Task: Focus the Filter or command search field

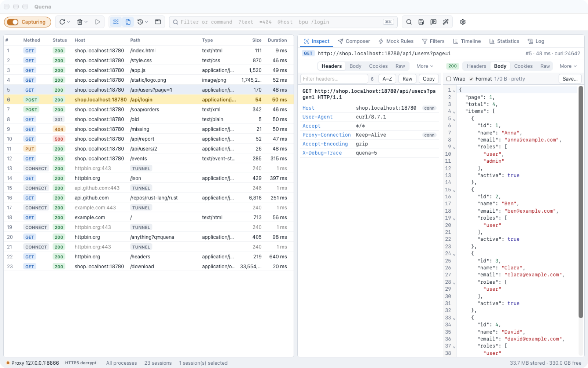Action: click(283, 22)
